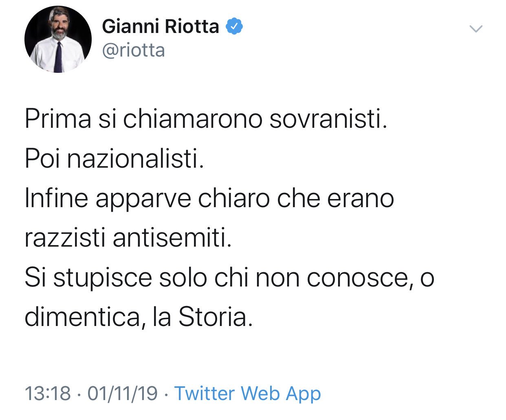Click the blue verified badge
This screenshot has width=506, height=420.
tap(234, 26)
